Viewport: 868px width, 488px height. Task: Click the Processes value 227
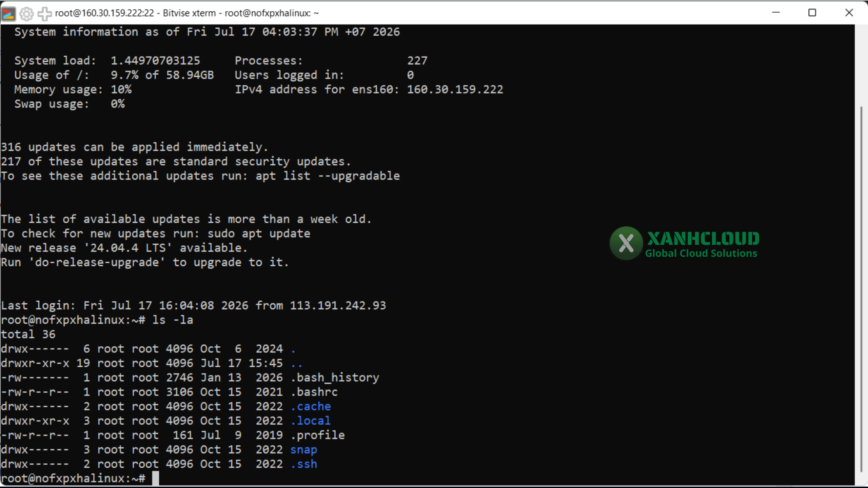(417, 61)
